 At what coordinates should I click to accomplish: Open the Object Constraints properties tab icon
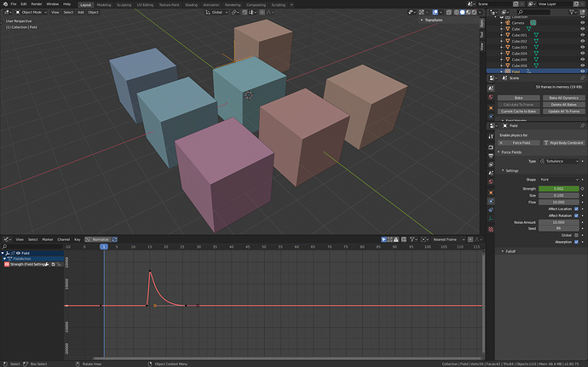[491, 210]
